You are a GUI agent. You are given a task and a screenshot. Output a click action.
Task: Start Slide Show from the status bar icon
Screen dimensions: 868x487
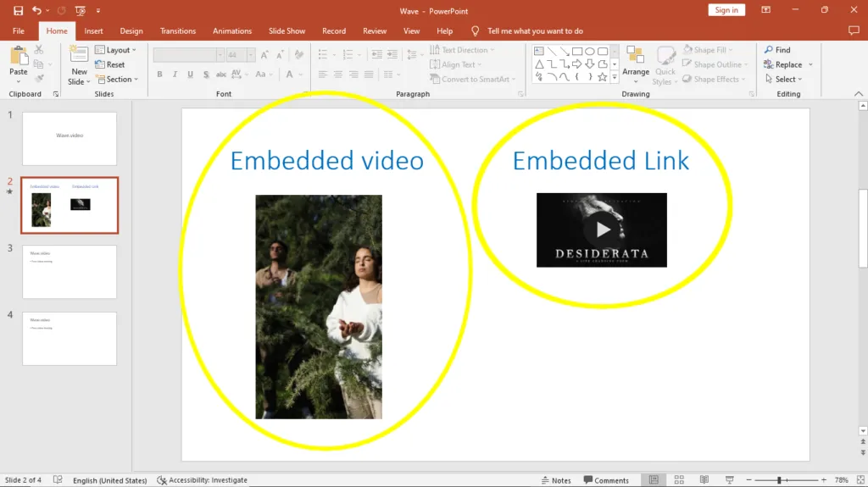pyautogui.click(x=729, y=480)
